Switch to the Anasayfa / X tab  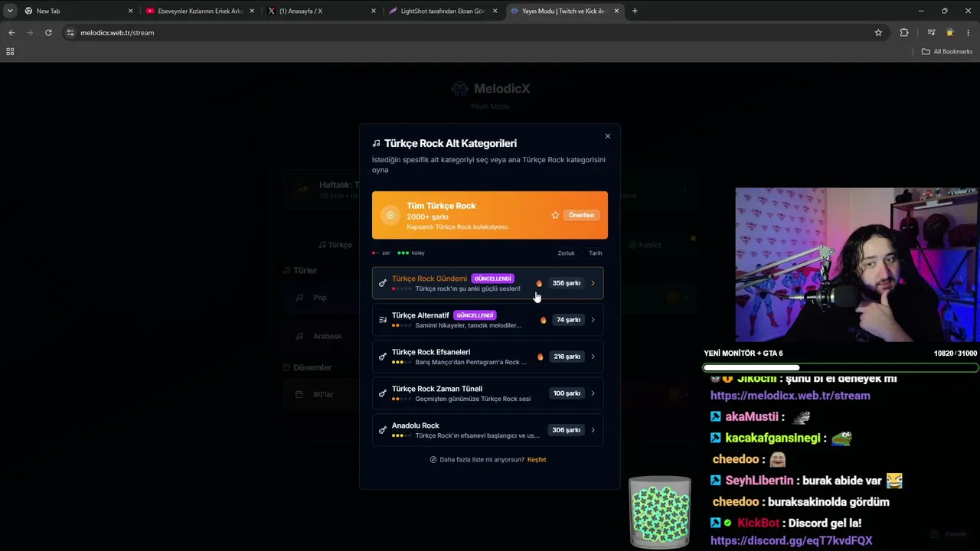pyautogui.click(x=322, y=11)
